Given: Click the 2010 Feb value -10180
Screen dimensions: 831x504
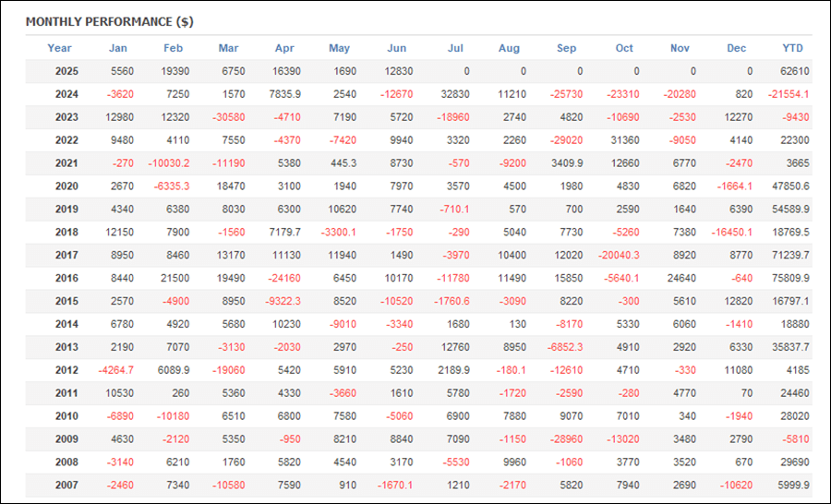Looking at the screenshot, I should coord(173,416).
